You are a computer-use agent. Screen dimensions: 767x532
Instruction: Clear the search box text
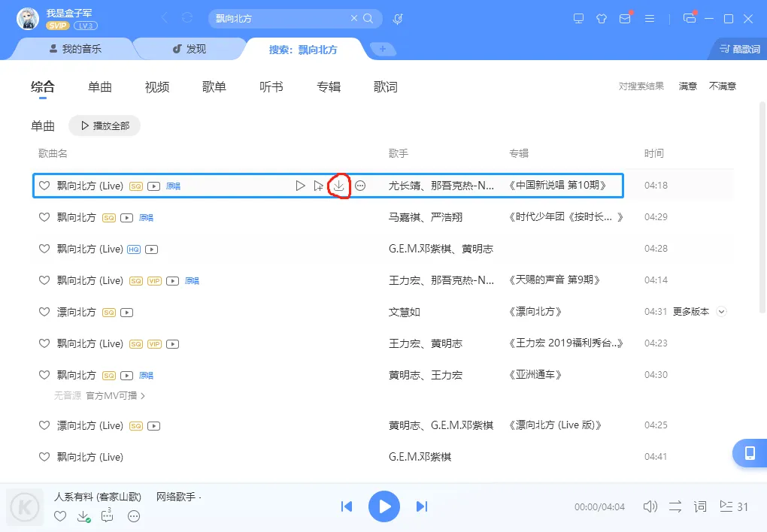point(353,19)
